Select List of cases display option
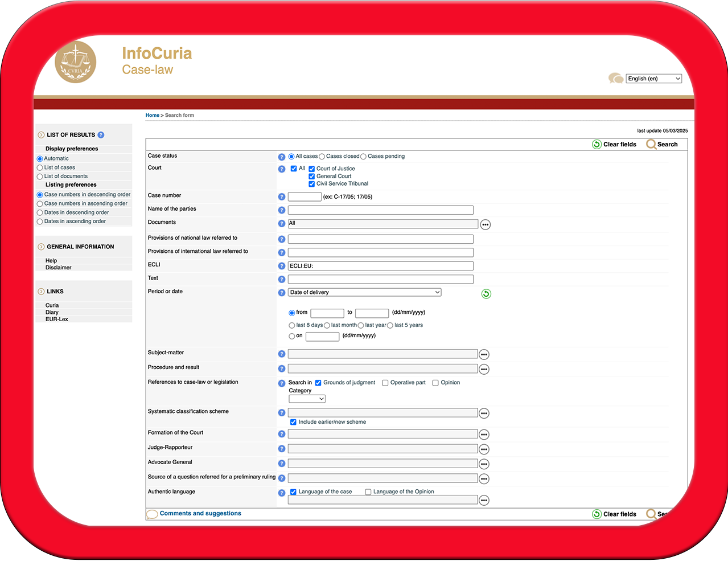The width and height of the screenshot is (728, 561). click(x=40, y=168)
